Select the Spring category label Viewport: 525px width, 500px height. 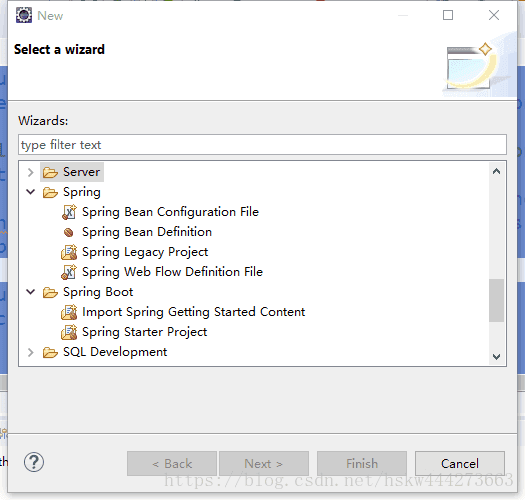pyautogui.click(x=82, y=192)
